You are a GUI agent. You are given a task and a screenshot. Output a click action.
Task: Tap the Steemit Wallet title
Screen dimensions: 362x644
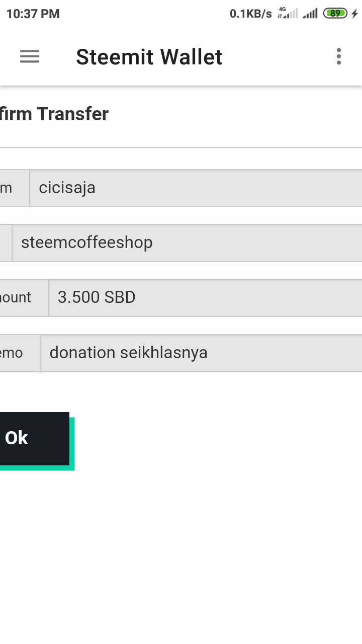[149, 57]
